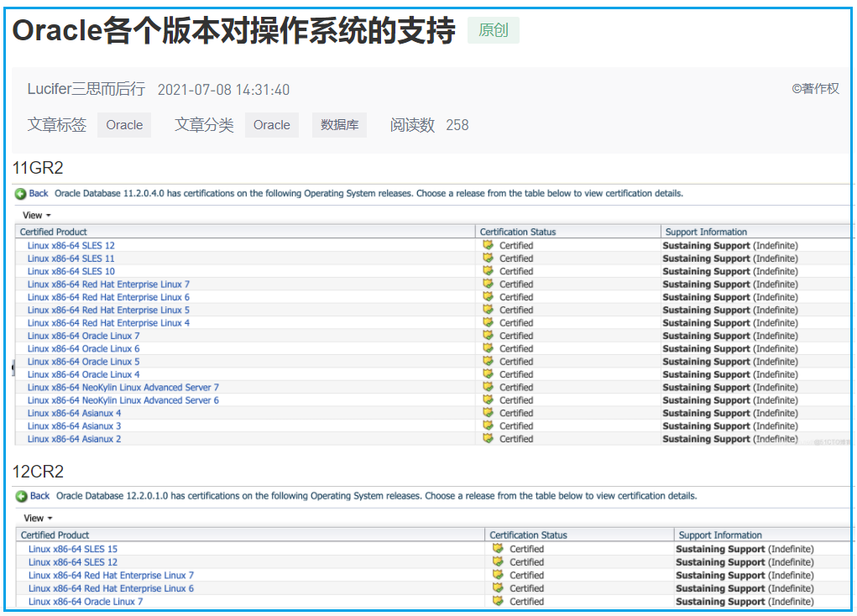The width and height of the screenshot is (857, 616).
Task: Click the 数据库 category tag
Action: 339,125
